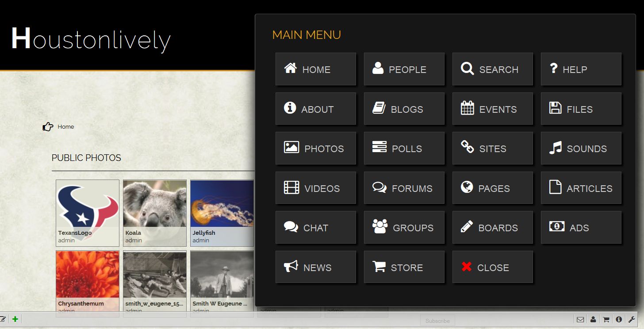Open the TexansLogo photo thumbnail
Screen dimensions: 644x329
pos(88,213)
